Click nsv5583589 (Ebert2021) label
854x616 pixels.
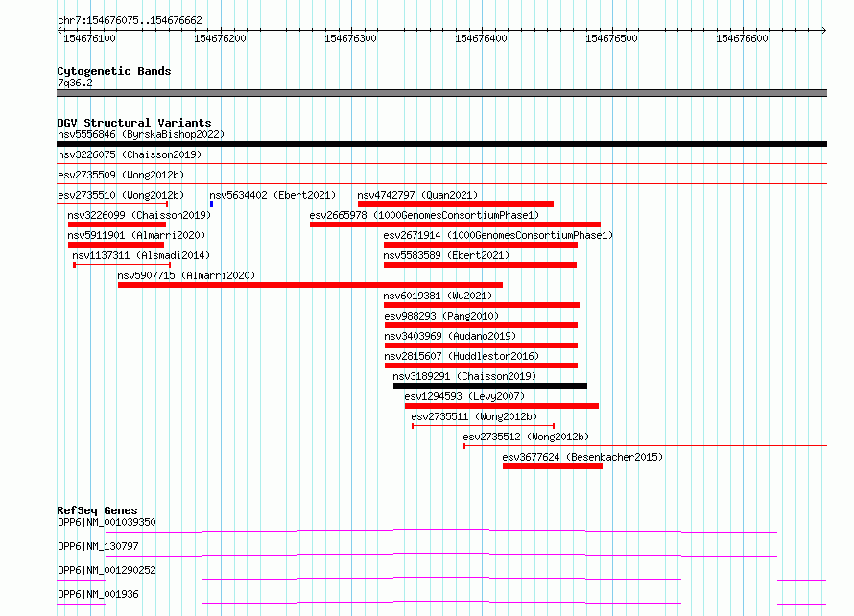446,255
